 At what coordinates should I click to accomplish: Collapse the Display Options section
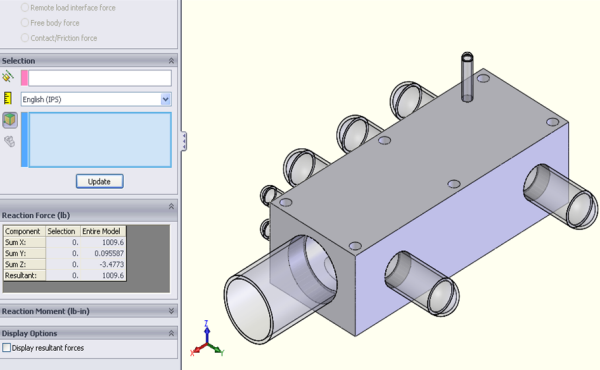click(x=171, y=334)
